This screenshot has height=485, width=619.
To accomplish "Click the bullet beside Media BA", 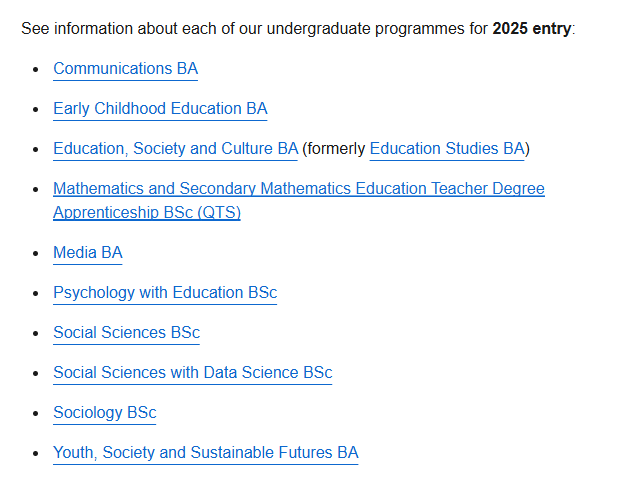I will tap(36, 253).
